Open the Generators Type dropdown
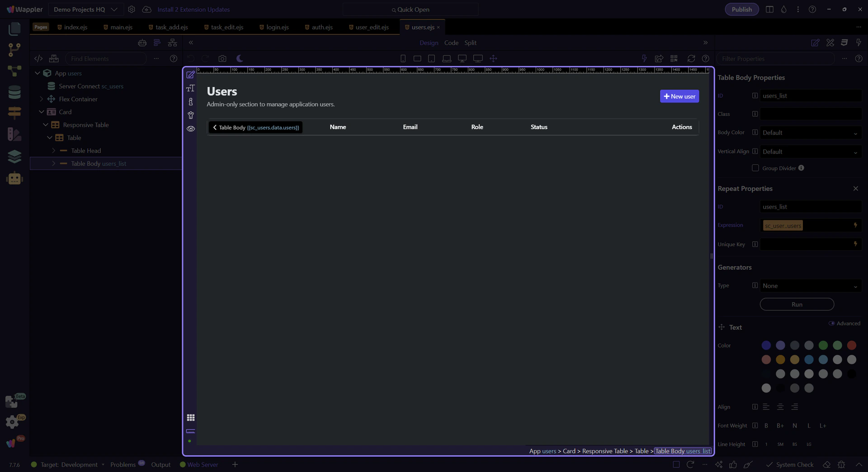Screen dimensions: 868x472 [x=810, y=286]
